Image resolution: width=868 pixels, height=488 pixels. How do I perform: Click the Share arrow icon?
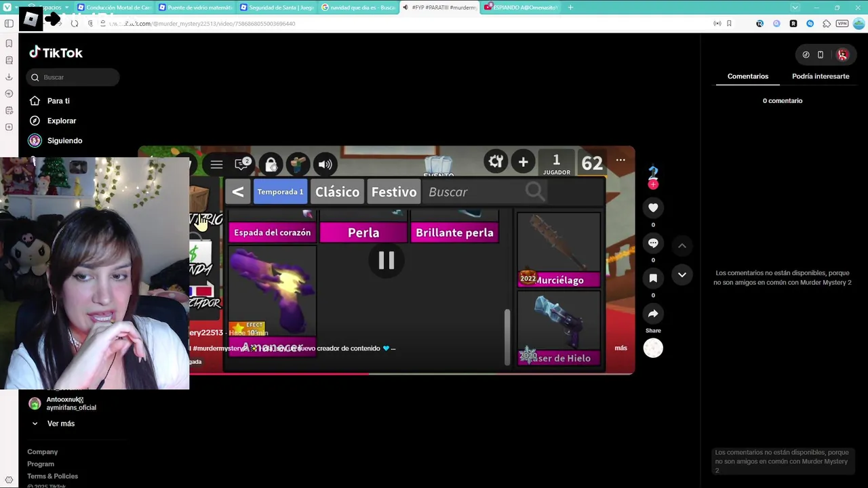coord(653,314)
